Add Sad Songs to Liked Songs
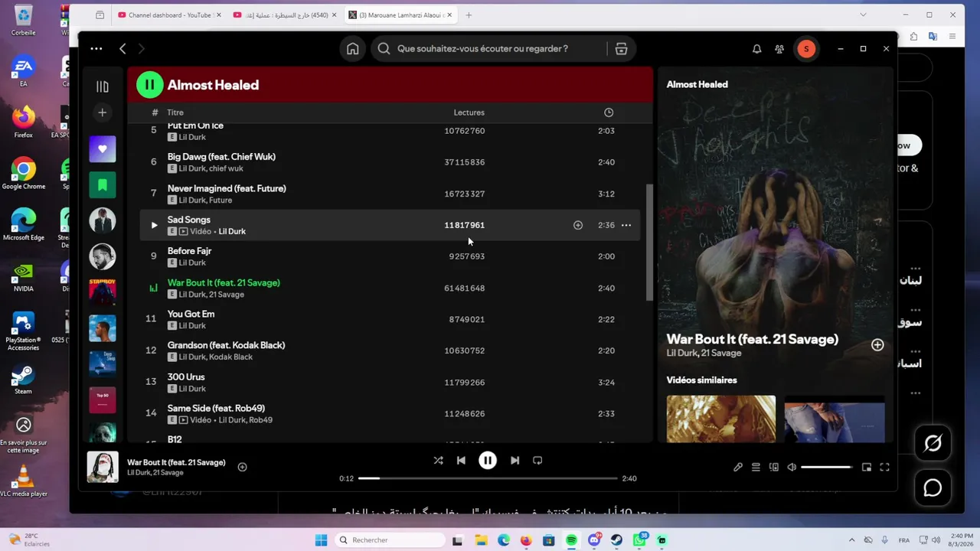The width and height of the screenshot is (980, 551). tap(578, 225)
